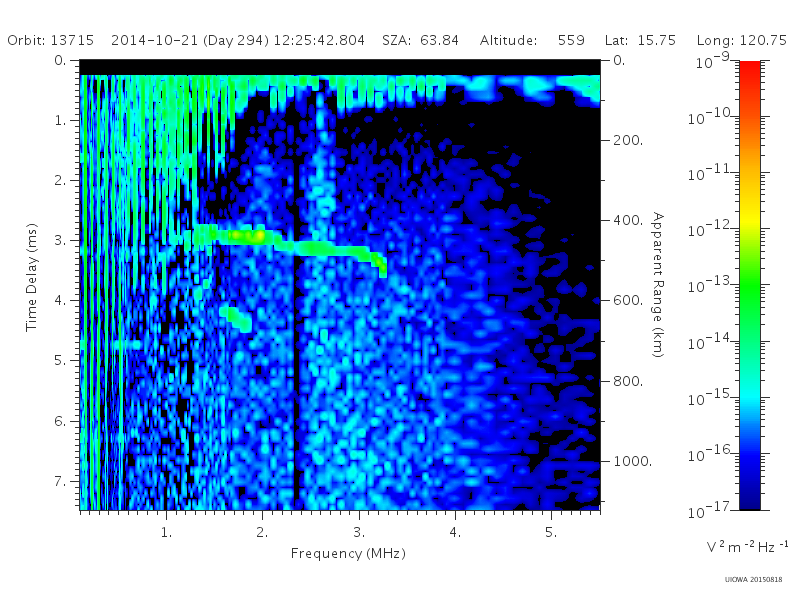Click the '4.' tick label on the frequency axis
This screenshot has height=600, width=800.
(455, 532)
